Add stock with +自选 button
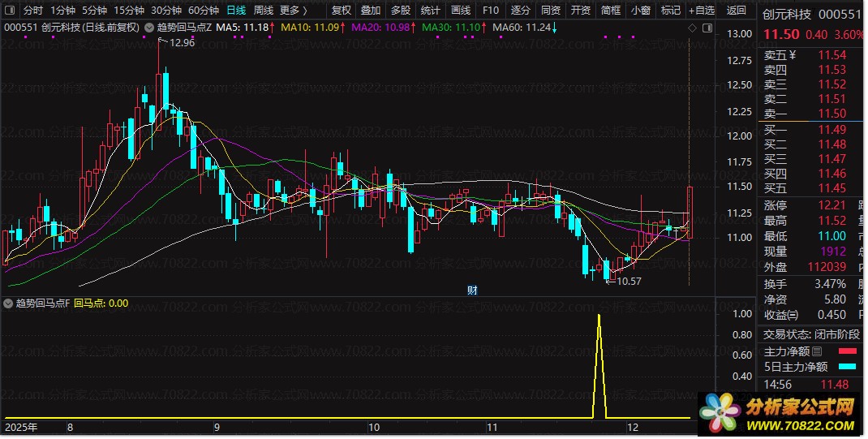868x439 pixels. [702, 10]
